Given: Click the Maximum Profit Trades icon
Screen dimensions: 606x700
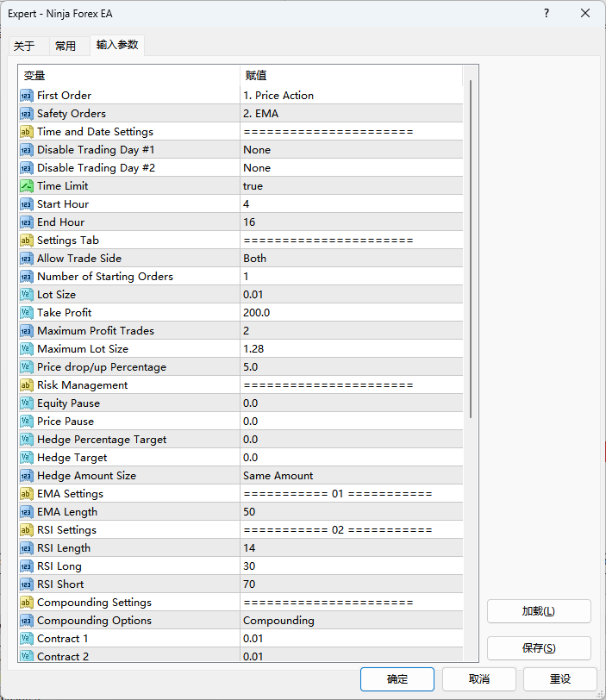Looking at the screenshot, I should point(27,331).
